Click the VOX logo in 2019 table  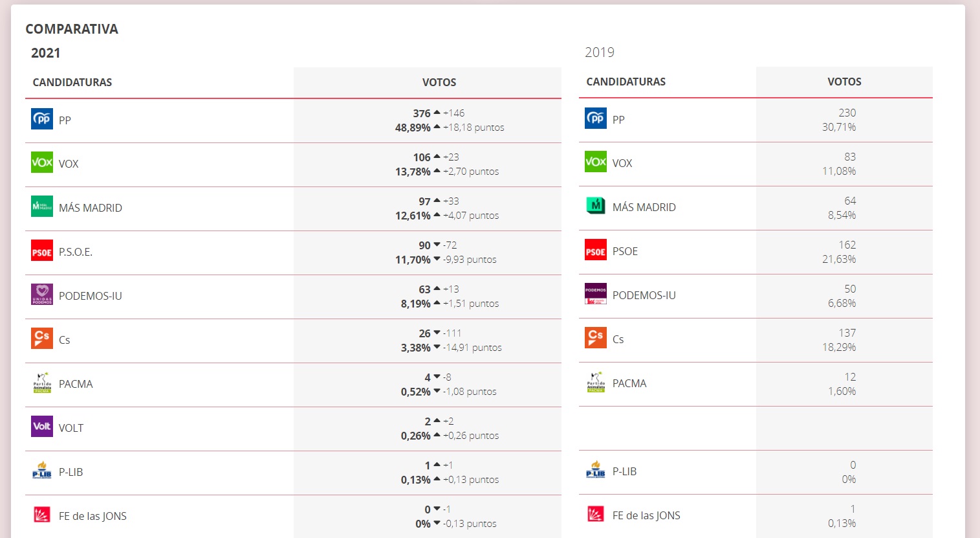point(596,162)
